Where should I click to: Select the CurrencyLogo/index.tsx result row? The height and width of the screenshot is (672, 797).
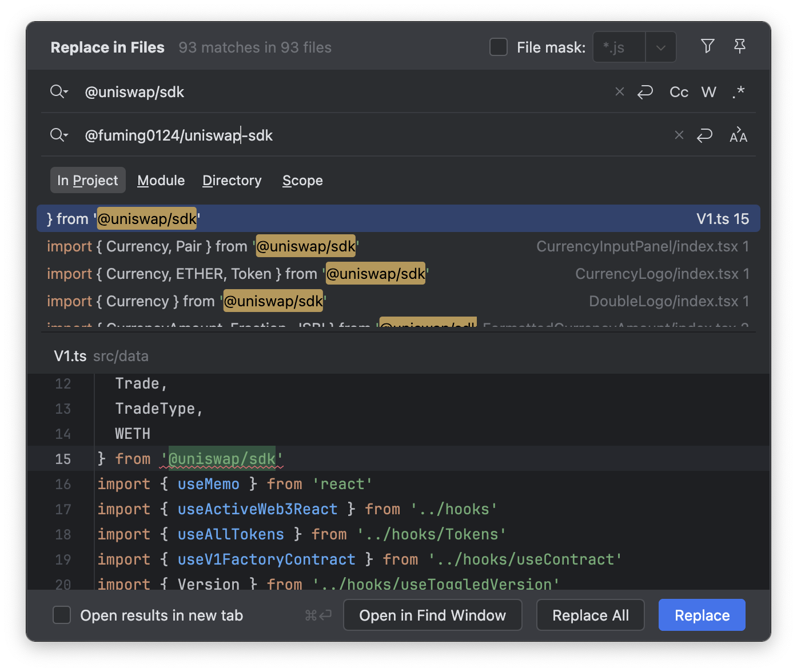pyautogui.click(x=398, y=274)
